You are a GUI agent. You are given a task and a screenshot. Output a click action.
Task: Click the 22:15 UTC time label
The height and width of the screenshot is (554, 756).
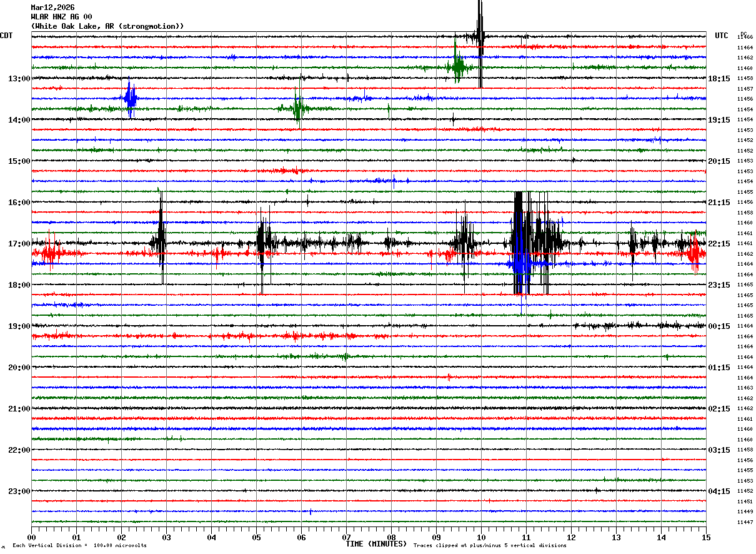pyautogui.click(x=719, y=244)
